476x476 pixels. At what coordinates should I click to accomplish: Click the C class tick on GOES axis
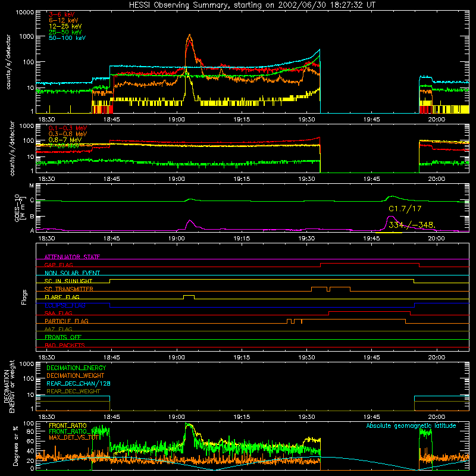click(32, 201)
